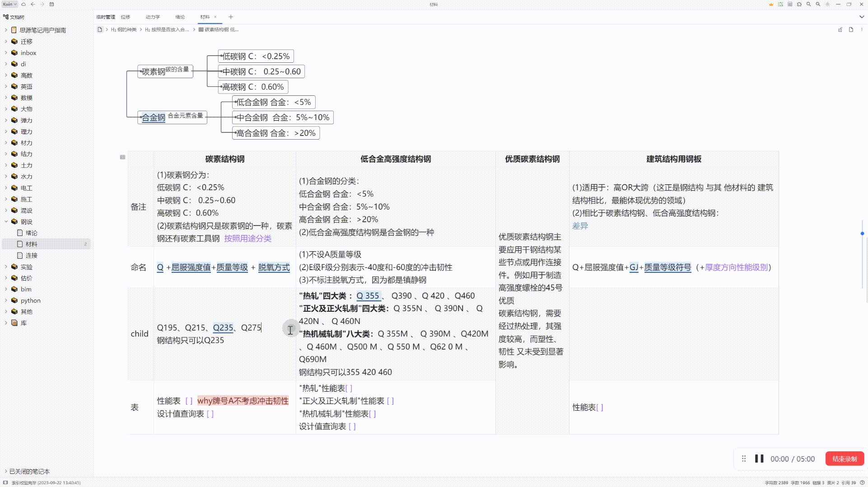Click the cloud sync icon
The height and width of the screenshot is (487, 868).
pyautogui.click(x=23, y=4)
